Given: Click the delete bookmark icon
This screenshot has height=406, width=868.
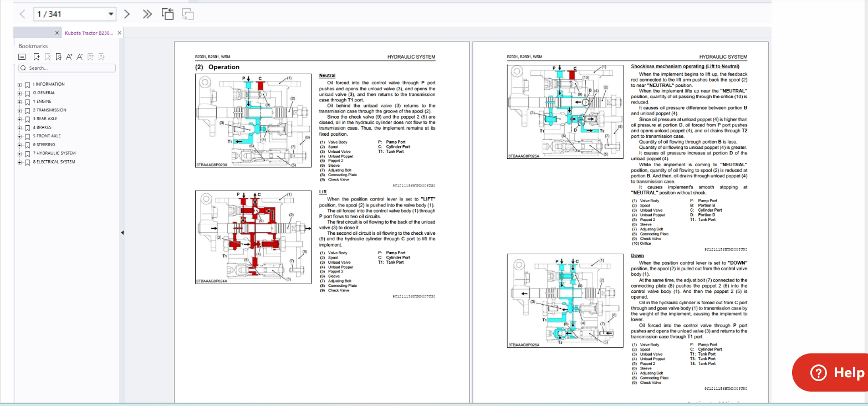Looking at the screenshot, I should 48,56.
